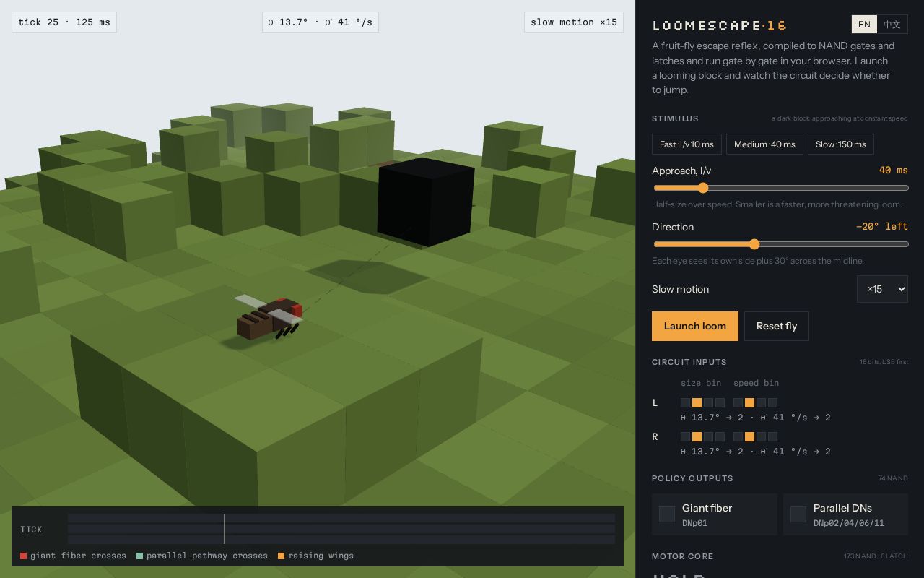This screenshot has width=924, height=578.
Task: Click the STIMULUS section heading
Action: tap(675, 118)
